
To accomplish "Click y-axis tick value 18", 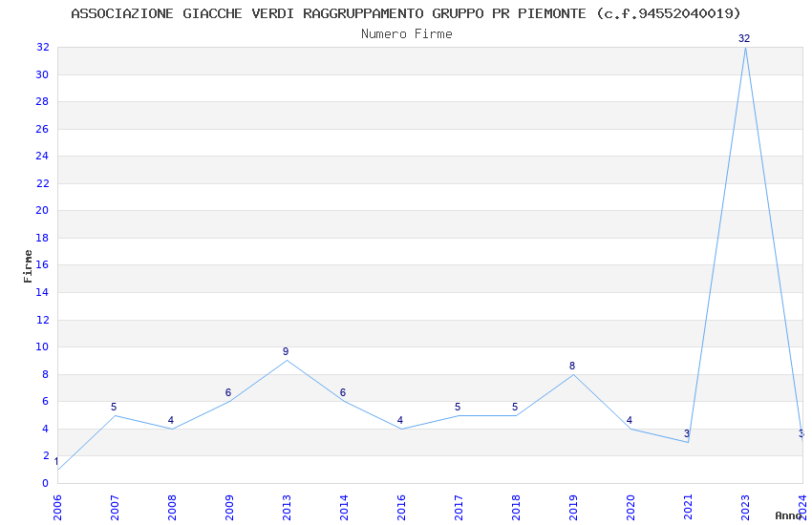I will tap(42, 238).
